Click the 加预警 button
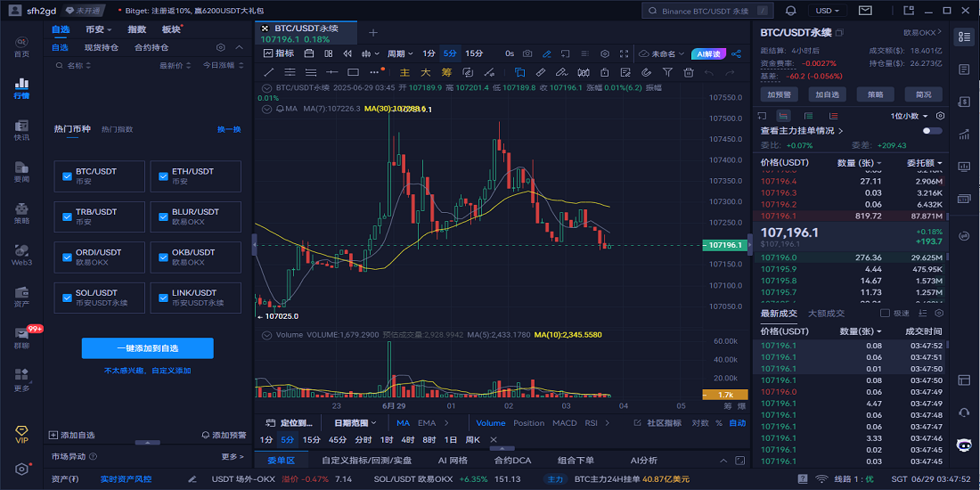980x490 pixels. [x=780, y=94]
